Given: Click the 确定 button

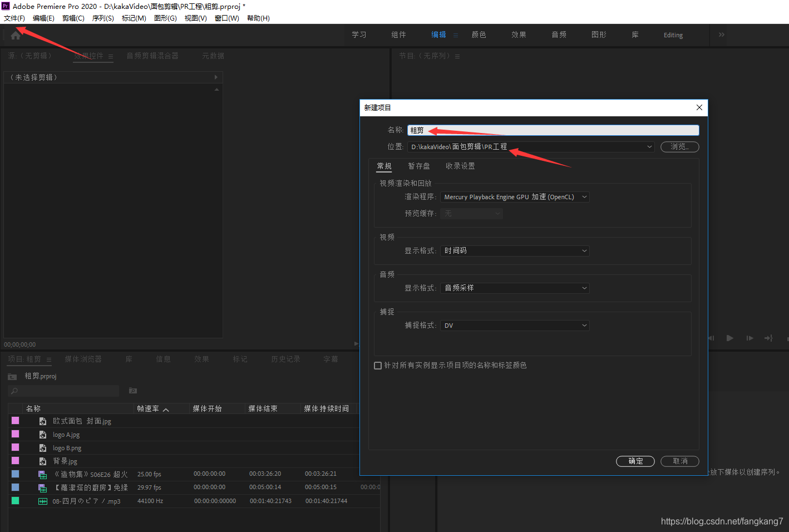Looking at the screenshot, I should [x=635, y=461].
